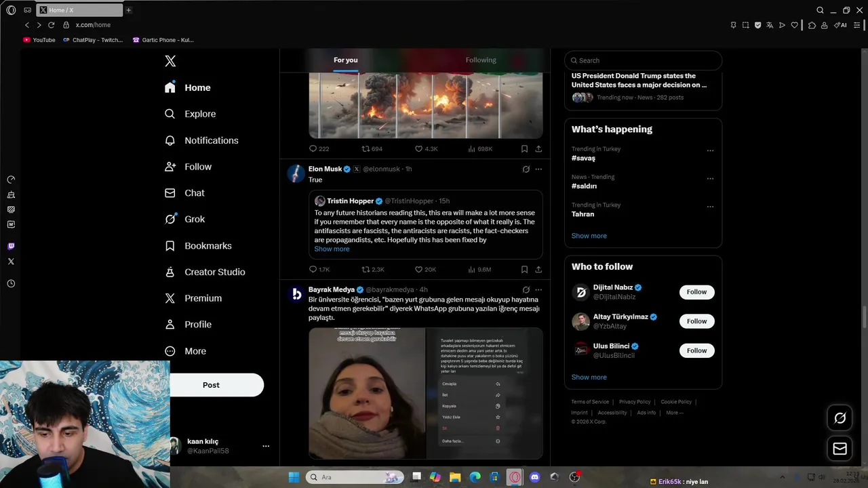Viewport: 868px width, 488px height.
Task: Open Profile from the sidebar
Action: tap(188, 325)
